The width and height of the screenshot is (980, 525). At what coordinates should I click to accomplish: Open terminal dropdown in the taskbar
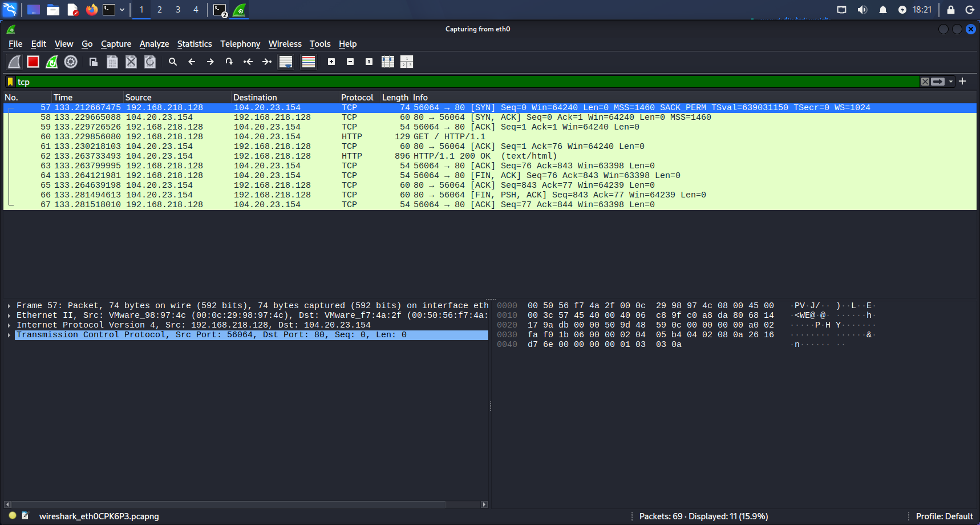(x=122, y=10)
